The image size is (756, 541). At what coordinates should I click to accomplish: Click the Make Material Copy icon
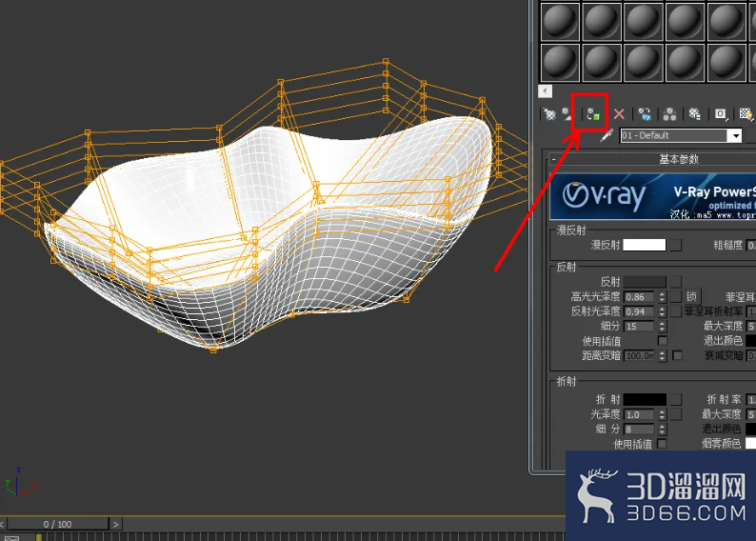[x=645, y=114]
